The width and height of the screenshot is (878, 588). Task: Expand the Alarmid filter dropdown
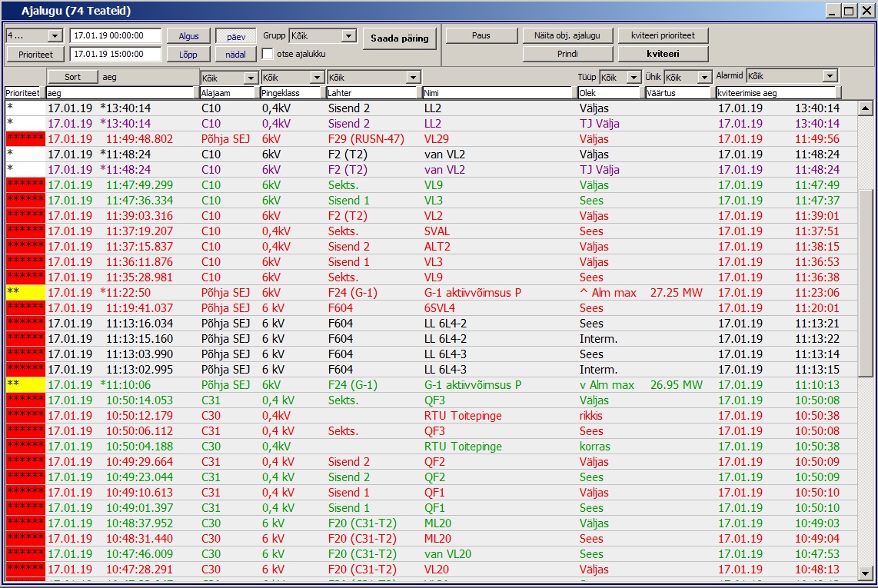[830, 76]
